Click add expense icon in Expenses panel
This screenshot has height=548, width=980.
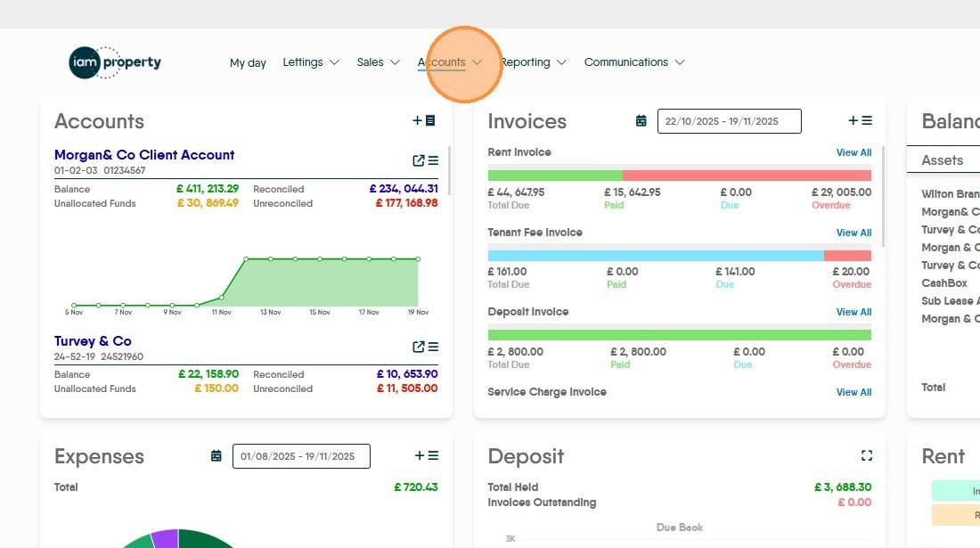tap(426, 455)
